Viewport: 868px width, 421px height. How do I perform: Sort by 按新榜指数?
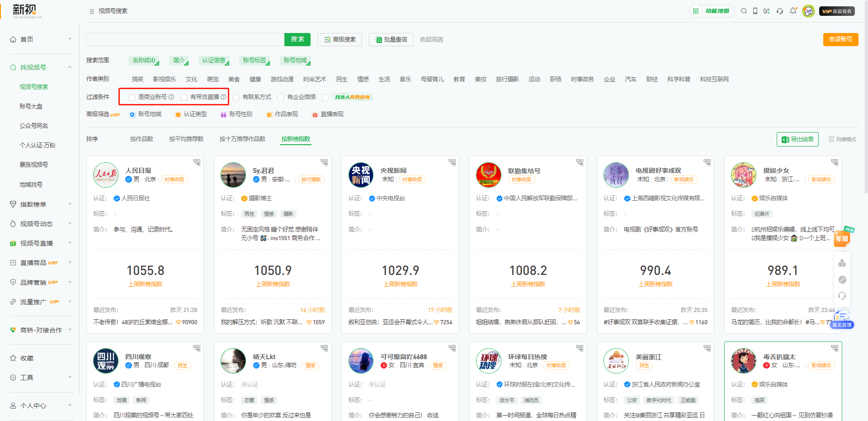pyautogui.click(x=296, y=139)
